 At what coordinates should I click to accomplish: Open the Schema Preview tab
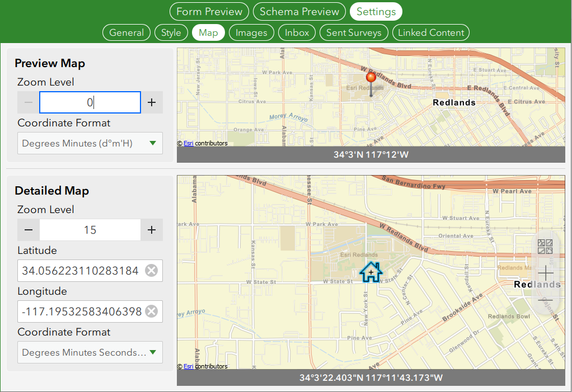coord(299,11)
